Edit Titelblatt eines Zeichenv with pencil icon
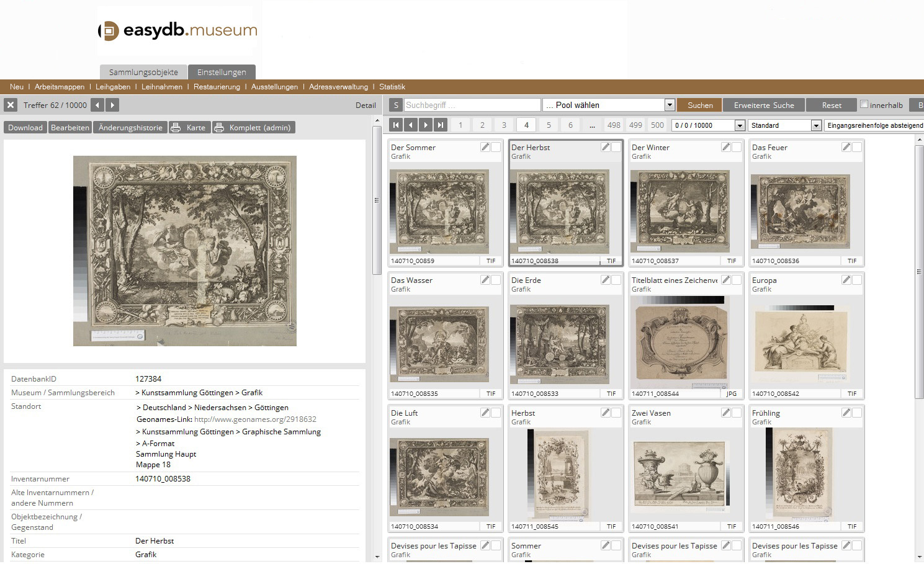Screen dimensions: 924x564 click(726, 280)
